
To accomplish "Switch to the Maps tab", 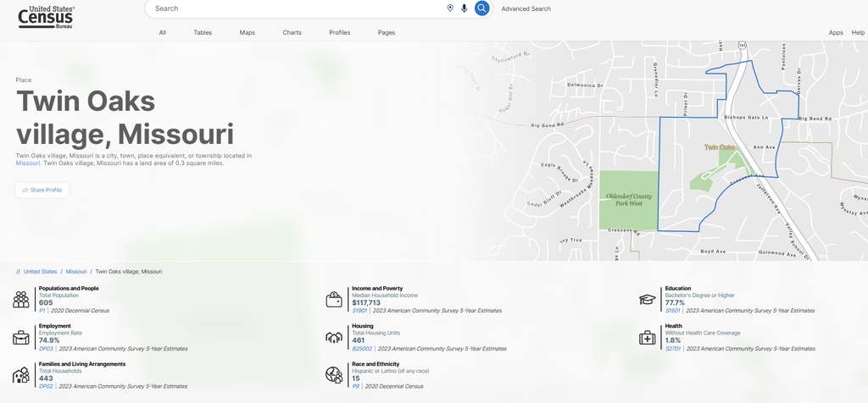I will point(247,32).
